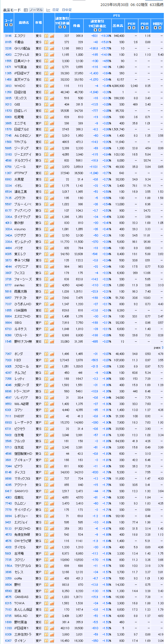This screenshot has height=644, width=167.
Task: Open stock code 8035 link
Action: (x=8, y=254)
